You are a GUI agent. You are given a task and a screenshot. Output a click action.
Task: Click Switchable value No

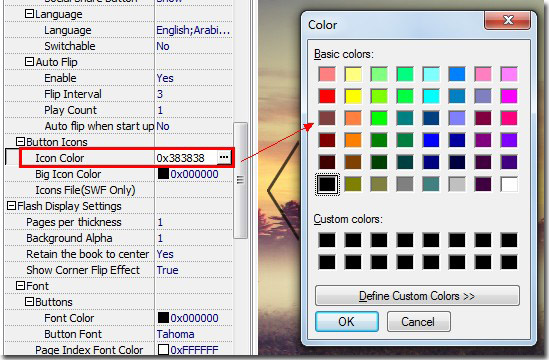[163, 46]
